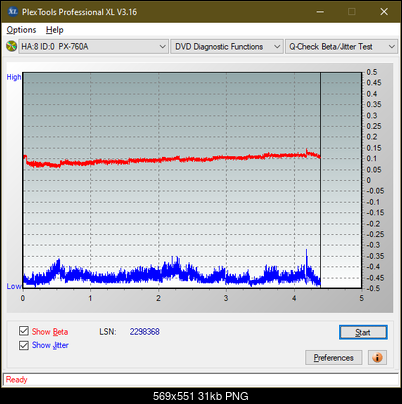Image resolution: width=402 pixels, height=404 pixels.
Task: Close the PlexTools window
Action: 384,12
